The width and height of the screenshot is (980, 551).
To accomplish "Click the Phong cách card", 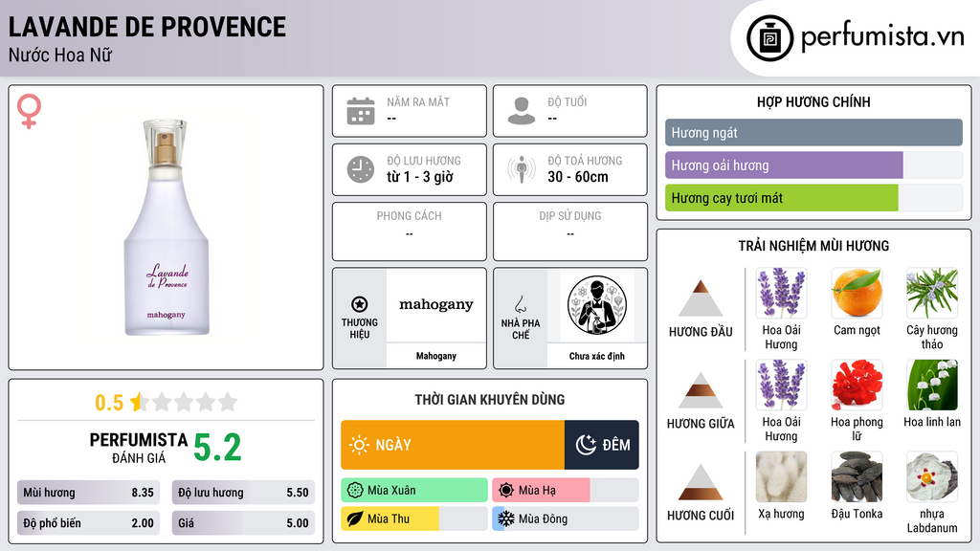I will (x=410, y=231).
